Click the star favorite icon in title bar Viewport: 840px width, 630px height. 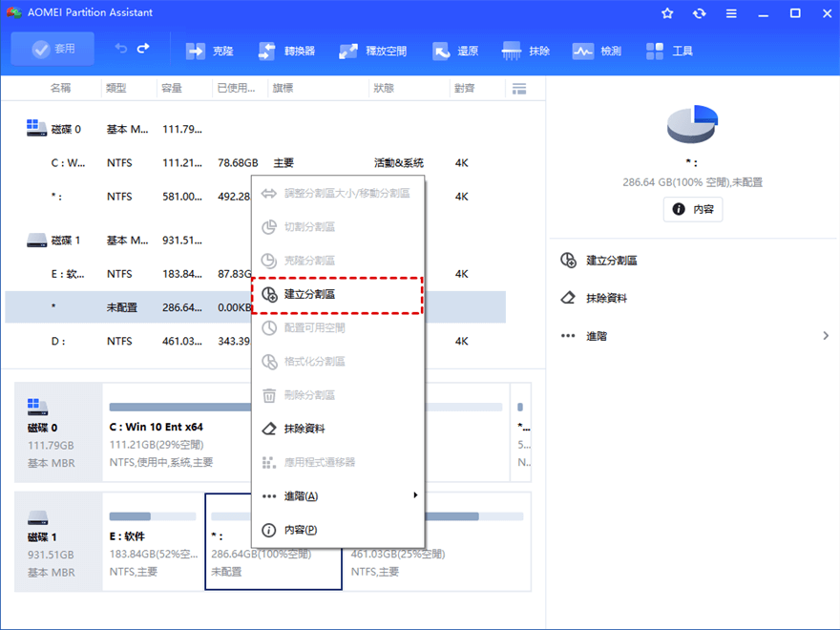(x=667, y=13)
